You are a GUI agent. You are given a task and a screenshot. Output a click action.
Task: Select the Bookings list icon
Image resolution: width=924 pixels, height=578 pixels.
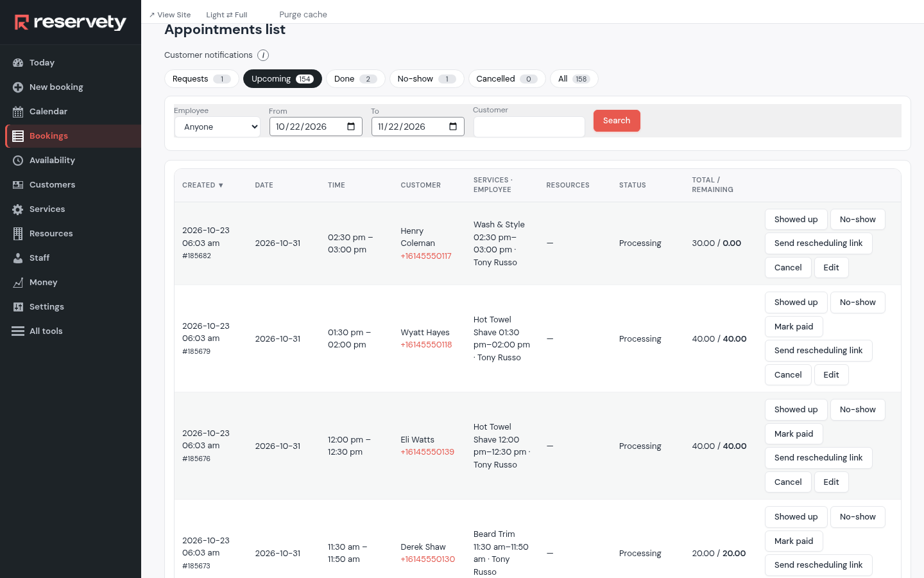[x=18, y=136]
